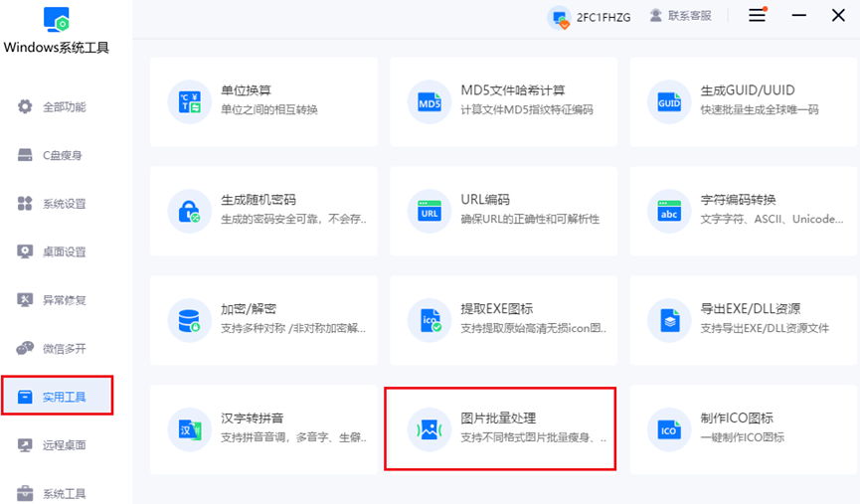Open 系统工具 at sidebar bottom
This screenshot has height=504, width=860.
pyautogui.click(x=65, y=493)
